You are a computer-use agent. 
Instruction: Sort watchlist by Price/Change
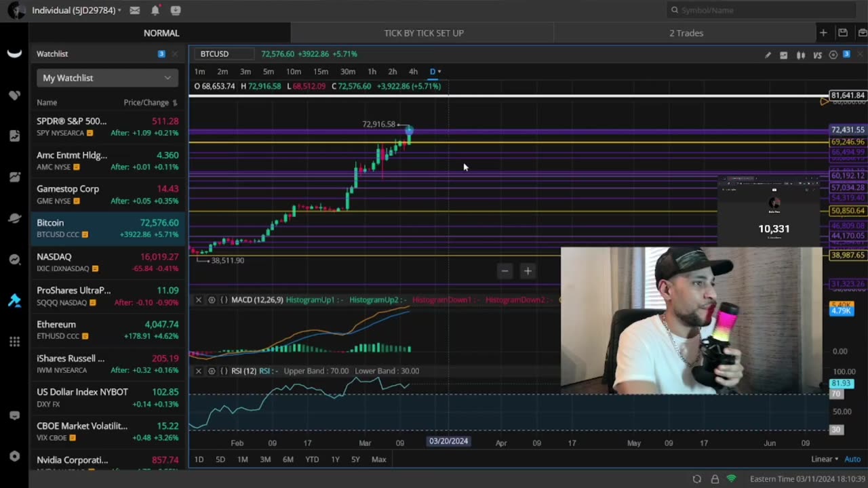[151, 102]
